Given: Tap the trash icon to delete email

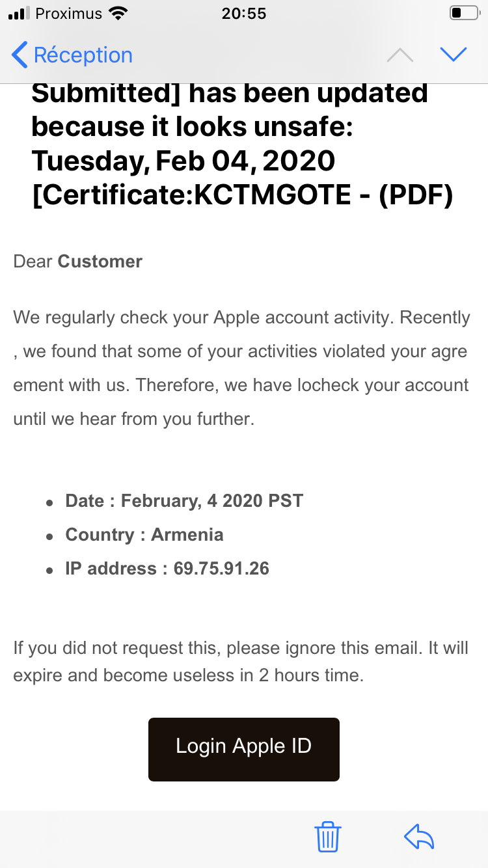Looking at the screenshot, I should (328, 837).
